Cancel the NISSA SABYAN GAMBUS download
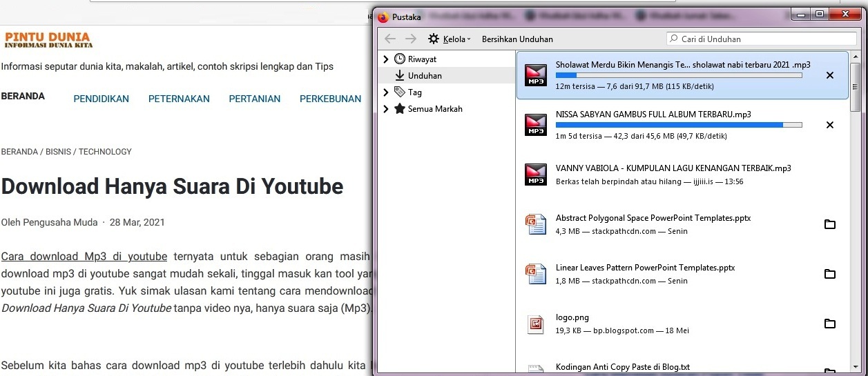This screenshot has height=376, width=868. click(x=830, y=125)
